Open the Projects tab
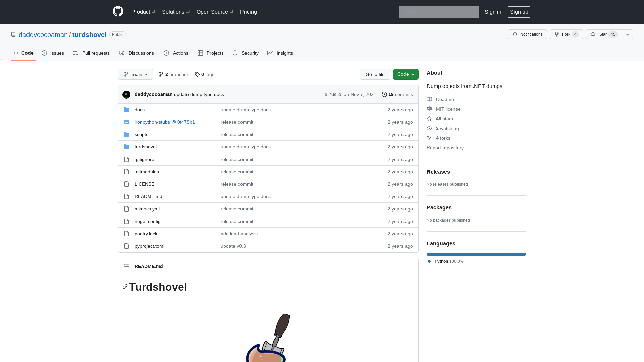 pos(211,53)
